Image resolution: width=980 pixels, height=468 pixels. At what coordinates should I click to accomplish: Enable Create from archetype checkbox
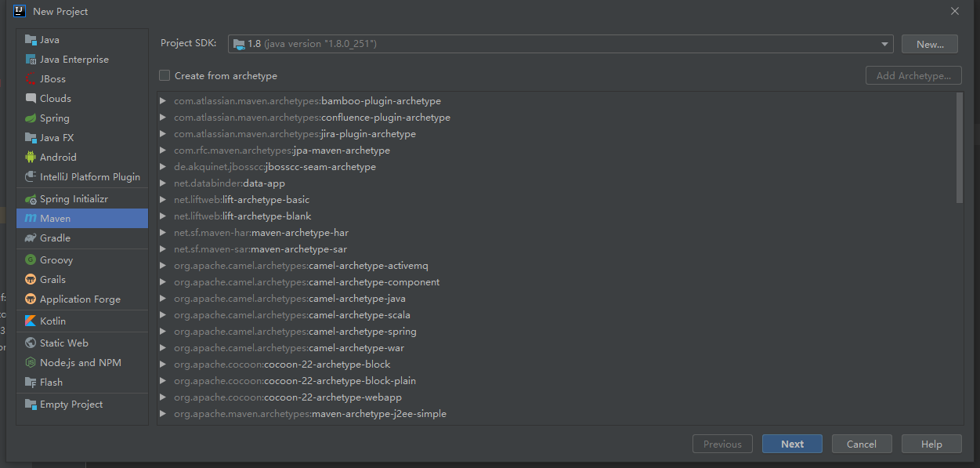click(165, 76)
